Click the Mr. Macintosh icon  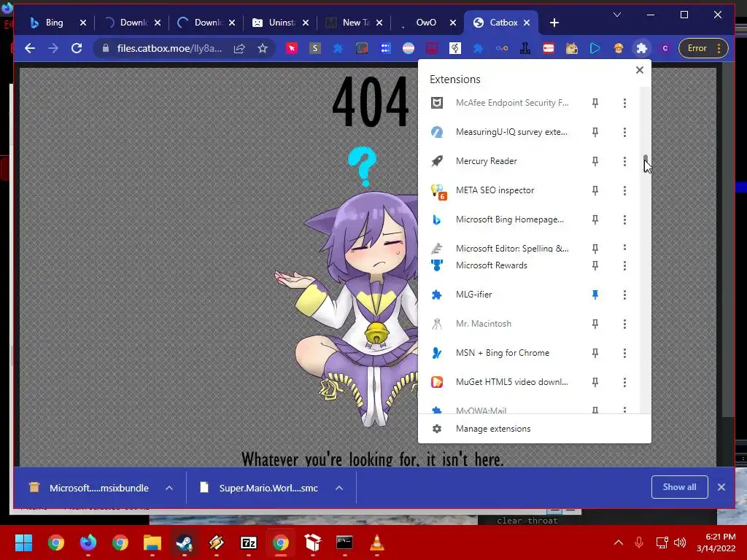click(x=437, y=324)
